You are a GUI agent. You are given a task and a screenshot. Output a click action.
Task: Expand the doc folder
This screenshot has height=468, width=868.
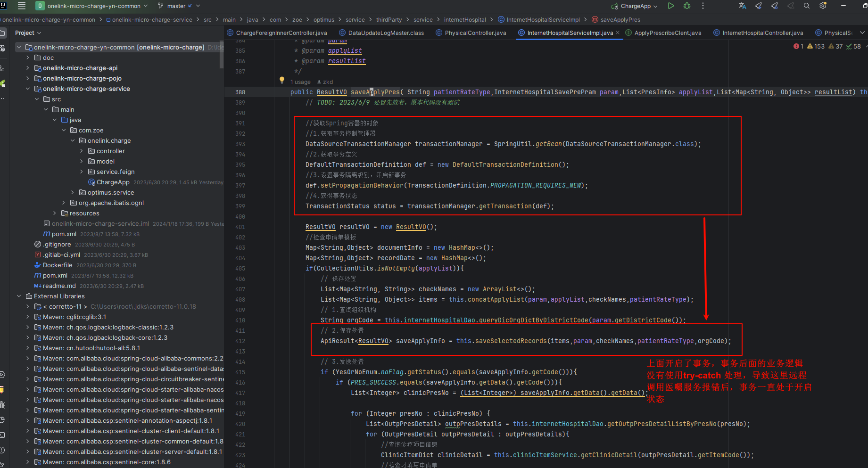point(28,57)
